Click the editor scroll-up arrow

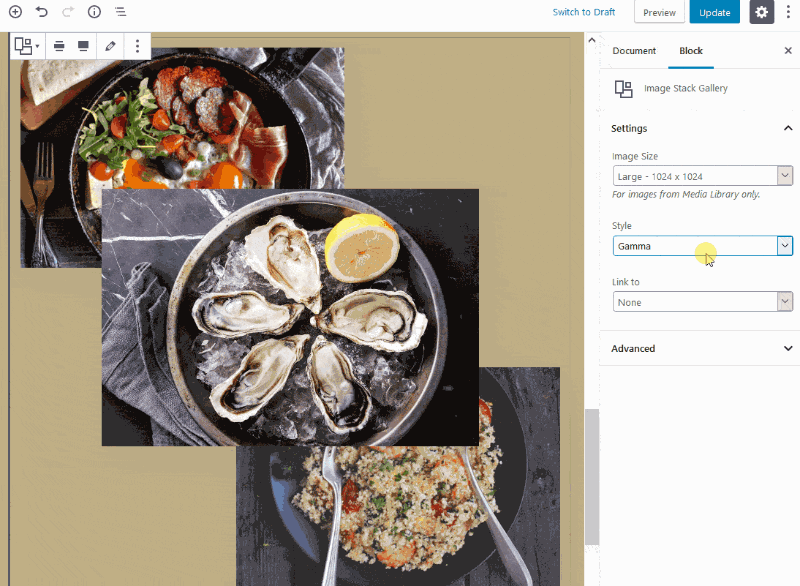(592, 40)
